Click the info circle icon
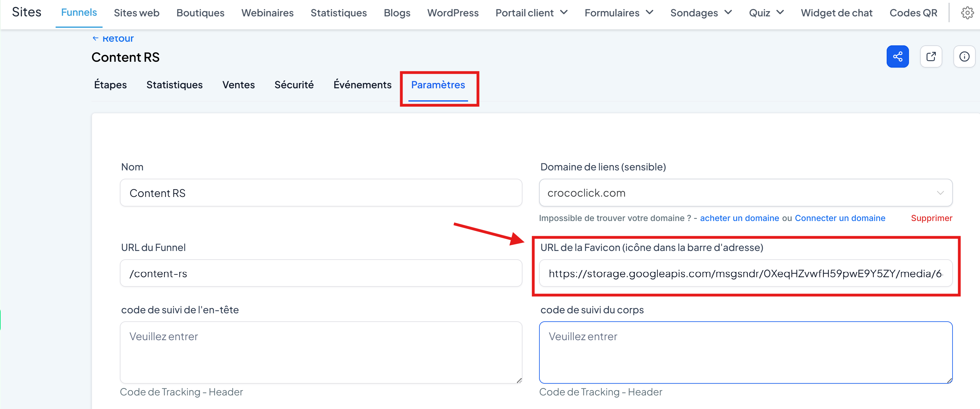 tap(964, 56)
